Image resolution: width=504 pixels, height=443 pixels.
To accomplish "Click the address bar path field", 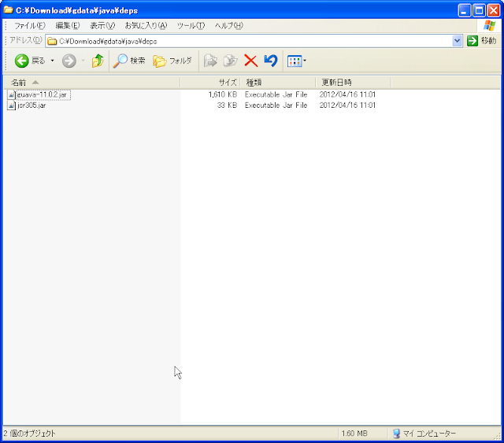I will [254, 41].
